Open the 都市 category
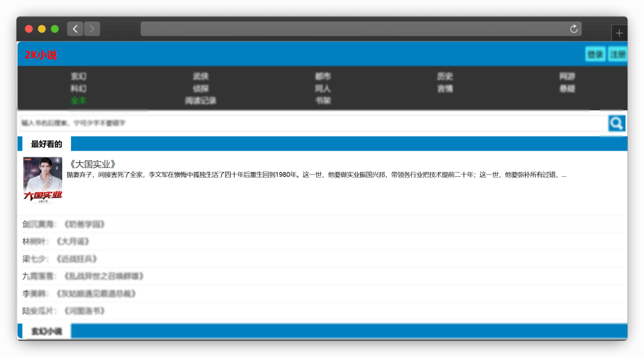This screenshot has height=357, width=644. [323, 76]
